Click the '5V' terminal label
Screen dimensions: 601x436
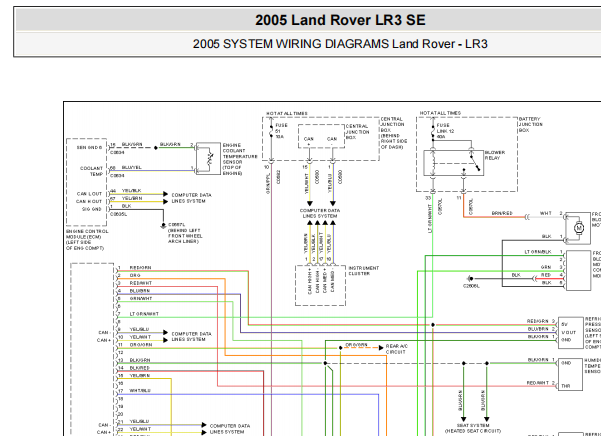[x=564, y=325]
